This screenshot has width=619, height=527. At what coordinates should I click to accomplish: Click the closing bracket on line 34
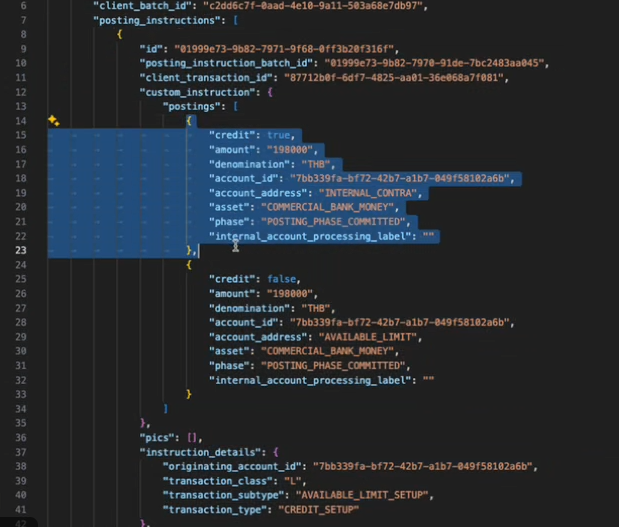(x=166, y=409)
